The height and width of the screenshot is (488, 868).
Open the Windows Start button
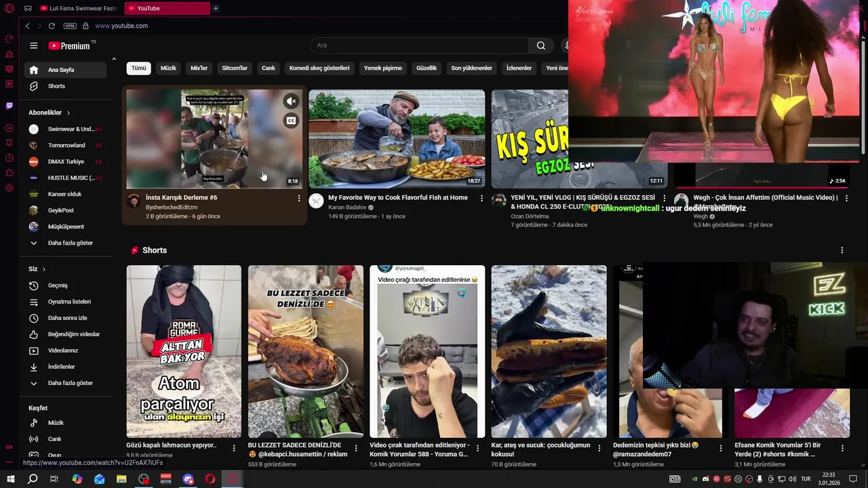(11, 479)
